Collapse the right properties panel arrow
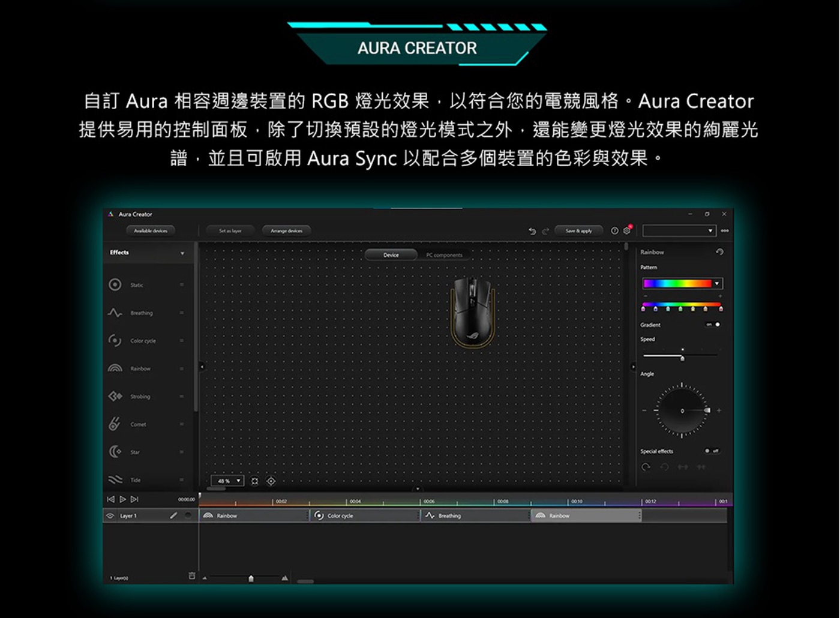Viewport: 840px width, 618px height. click(x=634, y=367)
